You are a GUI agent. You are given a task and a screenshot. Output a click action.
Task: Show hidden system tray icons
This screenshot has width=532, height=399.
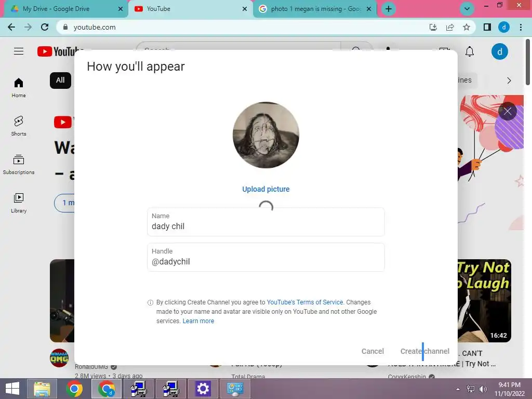pos(458,389)
